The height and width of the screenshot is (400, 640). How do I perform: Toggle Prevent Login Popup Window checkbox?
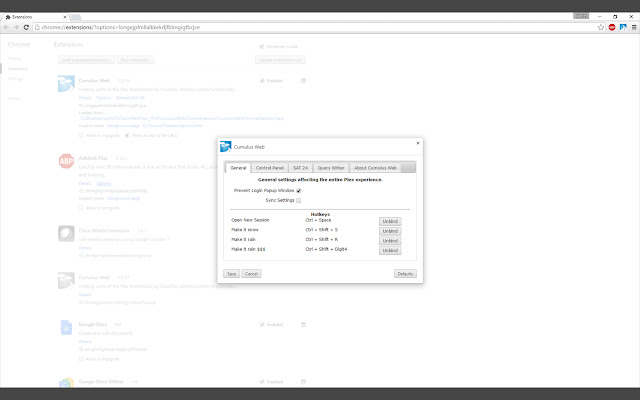tap(299, 190)
